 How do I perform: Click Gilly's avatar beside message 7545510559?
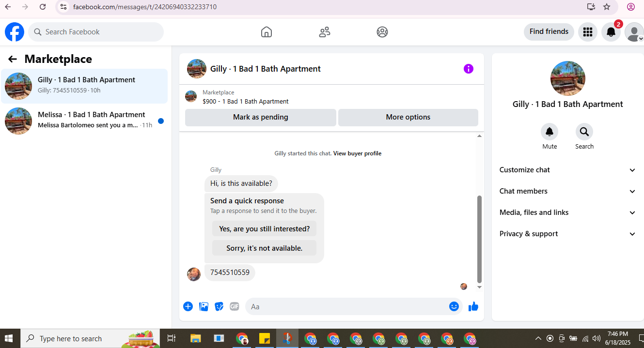(194, 274)
